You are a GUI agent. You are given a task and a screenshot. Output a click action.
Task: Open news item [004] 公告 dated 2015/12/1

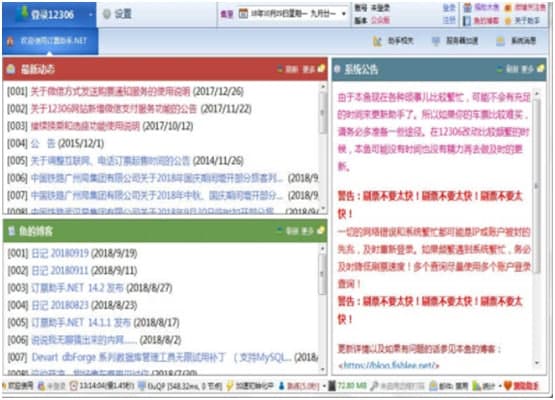click(43, 143)
